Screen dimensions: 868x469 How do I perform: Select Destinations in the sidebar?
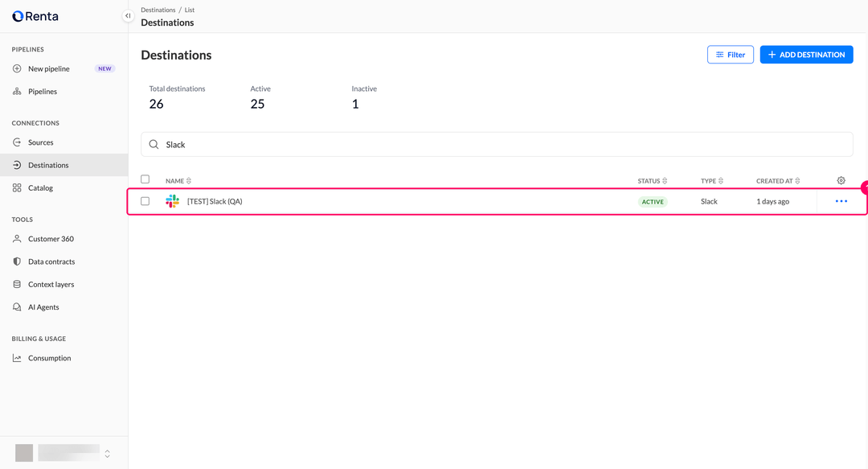coord(63,165)
